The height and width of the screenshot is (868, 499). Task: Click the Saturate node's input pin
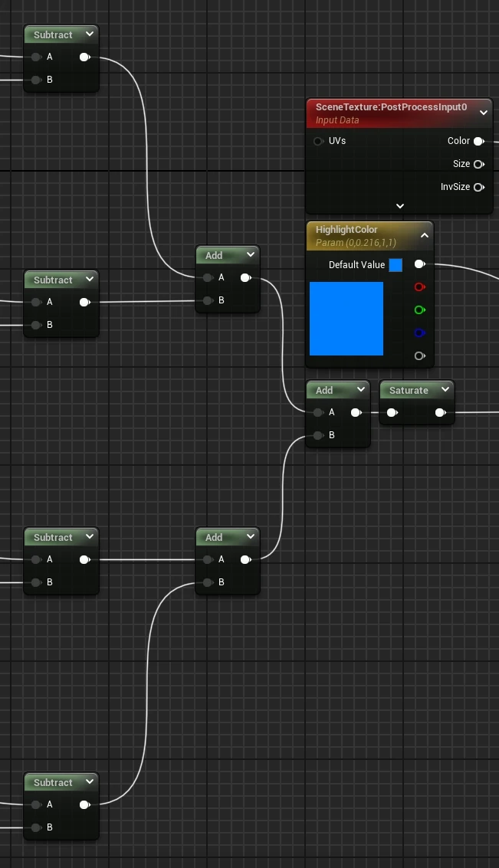pos(392,413)
